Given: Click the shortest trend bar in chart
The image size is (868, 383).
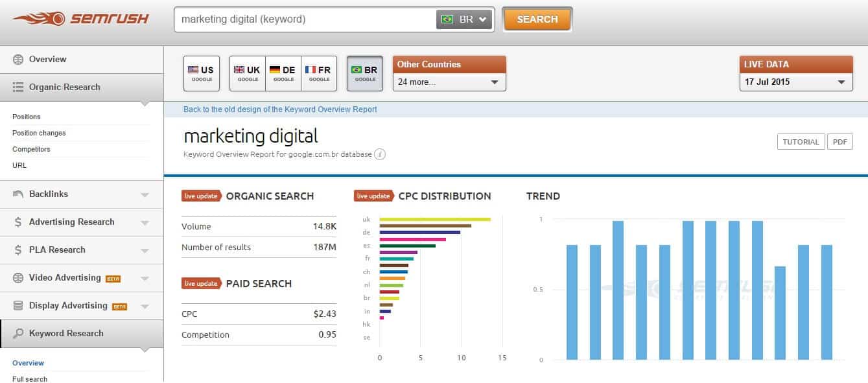Looking at the screenshot, I should (780, 312).
